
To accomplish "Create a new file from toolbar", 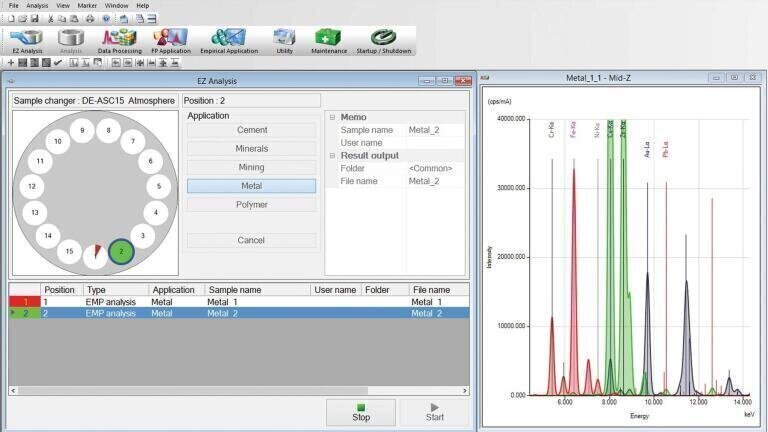I will (x=11, y=19).
